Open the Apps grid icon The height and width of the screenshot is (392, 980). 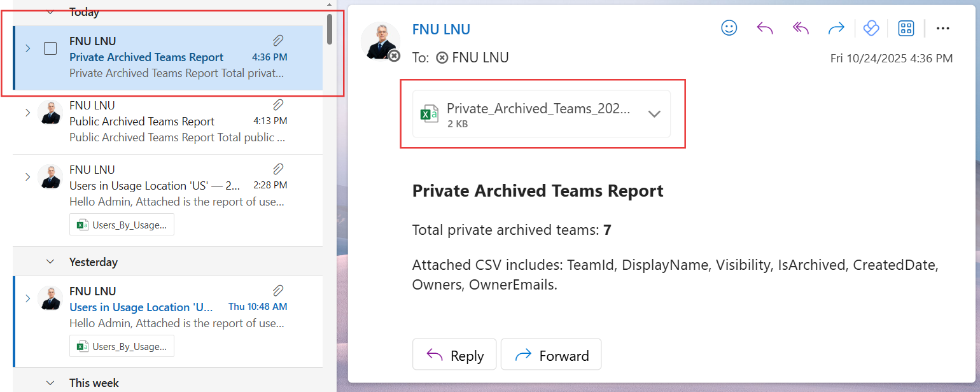906,28
